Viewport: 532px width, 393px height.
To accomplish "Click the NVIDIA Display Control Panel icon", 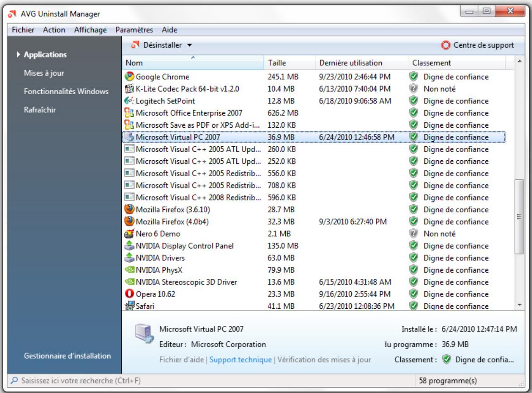I will point(129,246).
